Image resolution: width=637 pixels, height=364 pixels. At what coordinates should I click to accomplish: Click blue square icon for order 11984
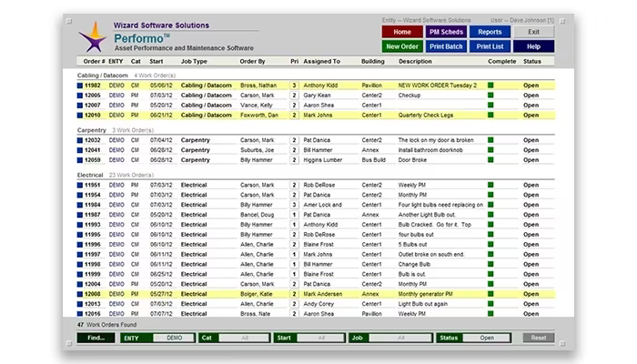[x=80, y=205]
